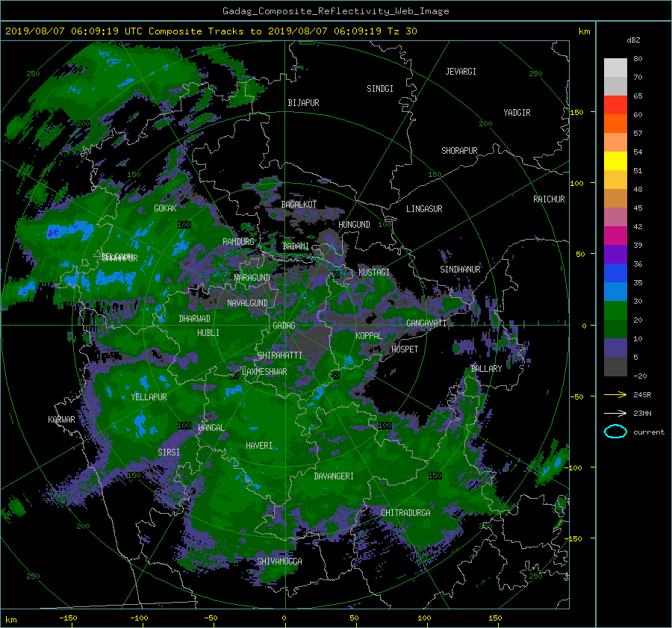This screenshot has height=628, width=672.
Task: Click the km unit label at bottom-left corner
Action: 11,620
